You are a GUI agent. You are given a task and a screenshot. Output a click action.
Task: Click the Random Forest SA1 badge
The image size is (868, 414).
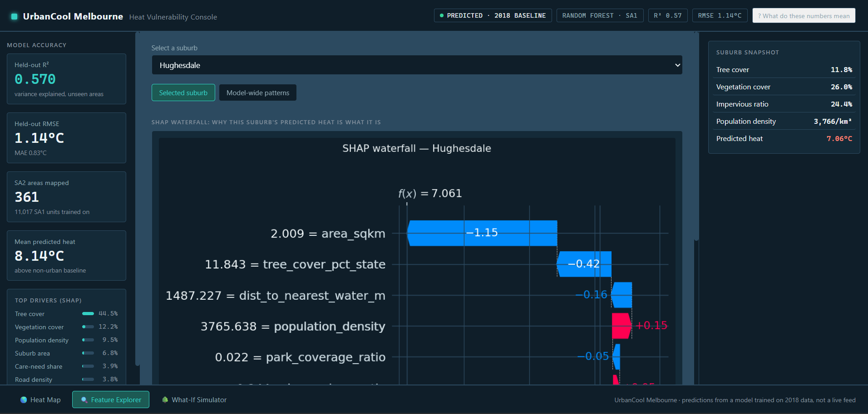point(600,15)
